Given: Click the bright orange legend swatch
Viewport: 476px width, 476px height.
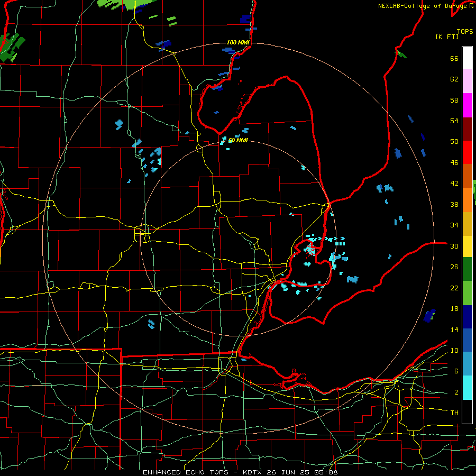Looking at the screenshot, I should tap(467, 200).
